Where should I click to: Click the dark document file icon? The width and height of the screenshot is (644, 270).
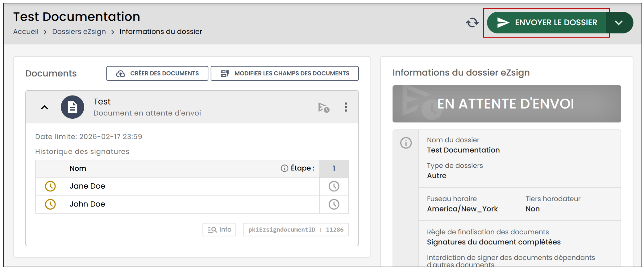(x=73, y=107)
